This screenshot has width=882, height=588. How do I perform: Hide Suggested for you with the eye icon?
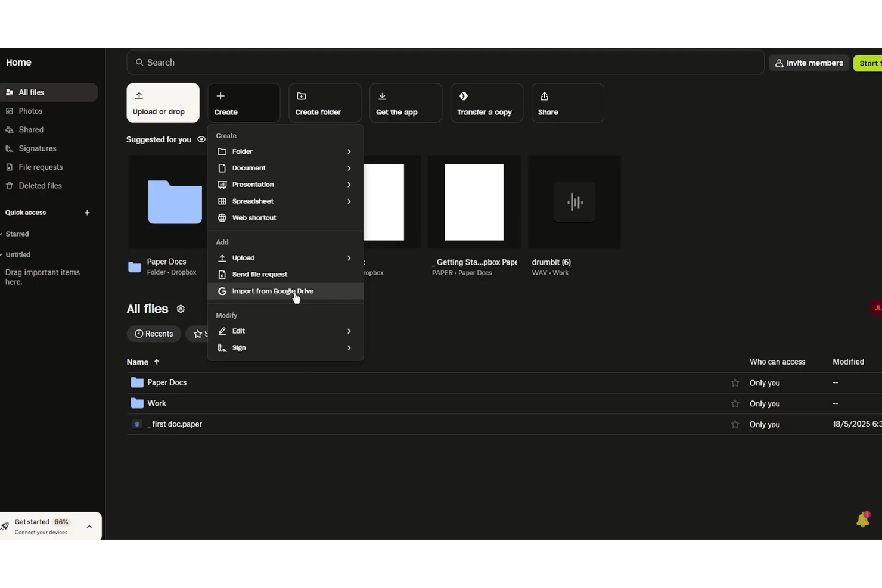201,139
